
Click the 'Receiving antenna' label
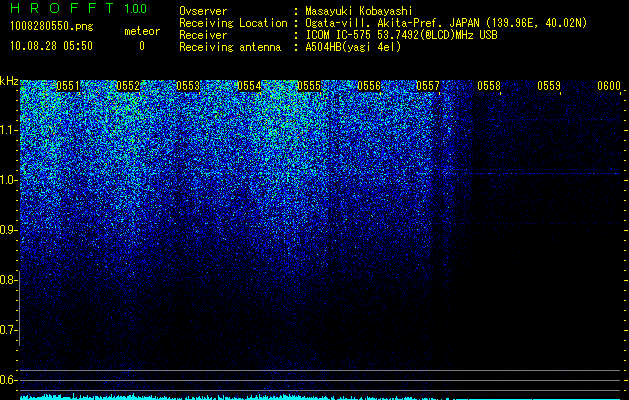230,47
